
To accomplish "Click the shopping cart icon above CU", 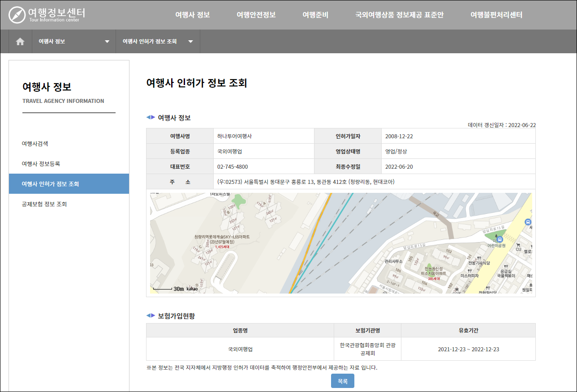I will 518,245.
